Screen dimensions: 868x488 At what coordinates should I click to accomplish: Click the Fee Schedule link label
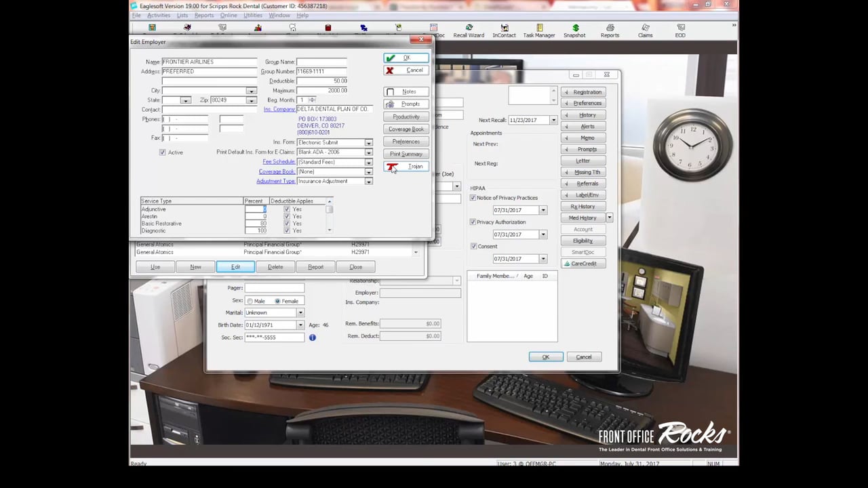pyautogui.click(x=279, y=162)
